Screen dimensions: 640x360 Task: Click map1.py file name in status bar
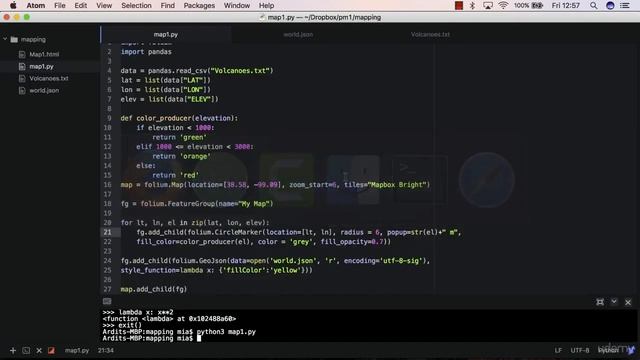pyautogui.click(x=77, y=351)
